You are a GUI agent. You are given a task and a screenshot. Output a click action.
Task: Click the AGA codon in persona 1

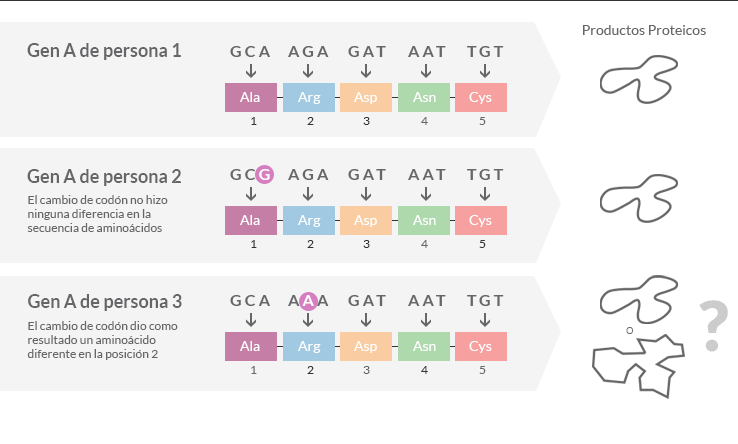(308, 52)
